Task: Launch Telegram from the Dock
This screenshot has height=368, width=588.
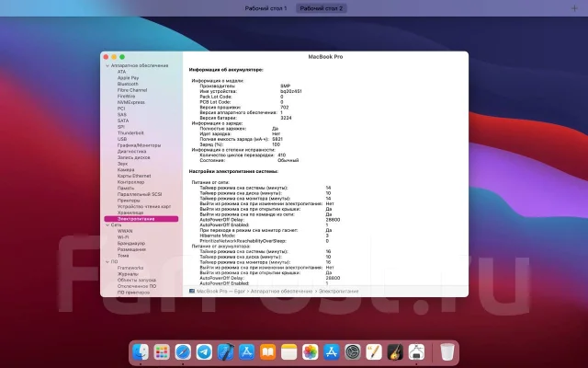Action: 204,352
